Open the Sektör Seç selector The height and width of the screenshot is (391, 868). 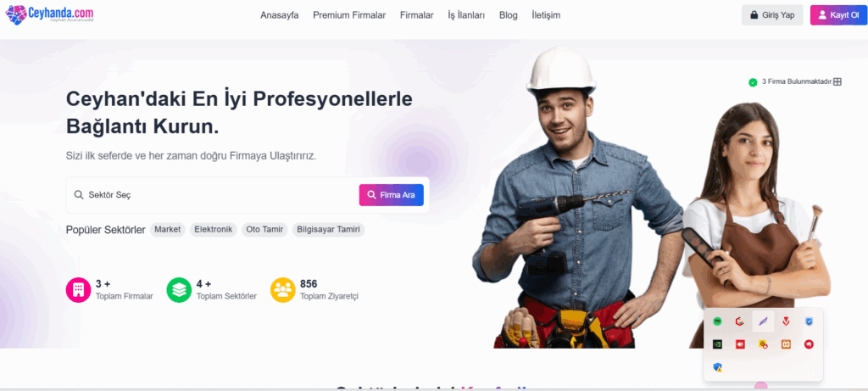pyautogui.click(x=213, y=195)
